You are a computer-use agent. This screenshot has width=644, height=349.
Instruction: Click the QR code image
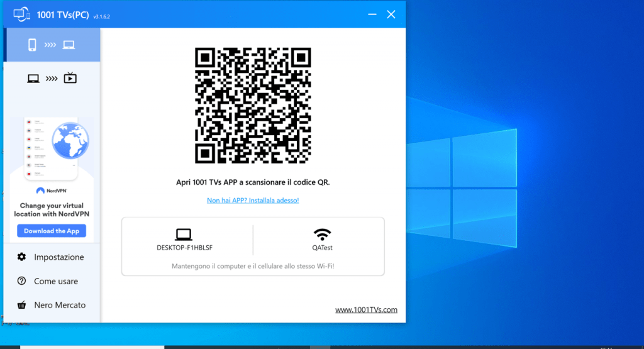(x=253, y=106)
